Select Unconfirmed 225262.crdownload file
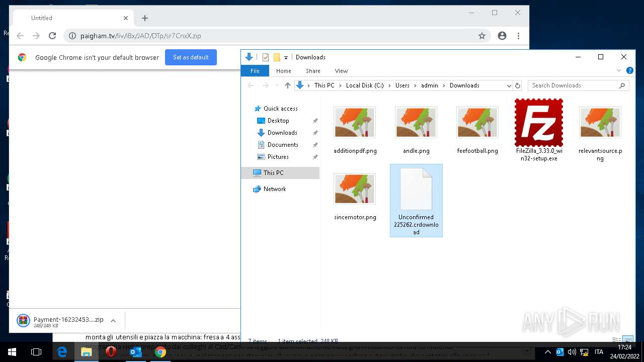The image size is (644, 362). pos(416,201)
